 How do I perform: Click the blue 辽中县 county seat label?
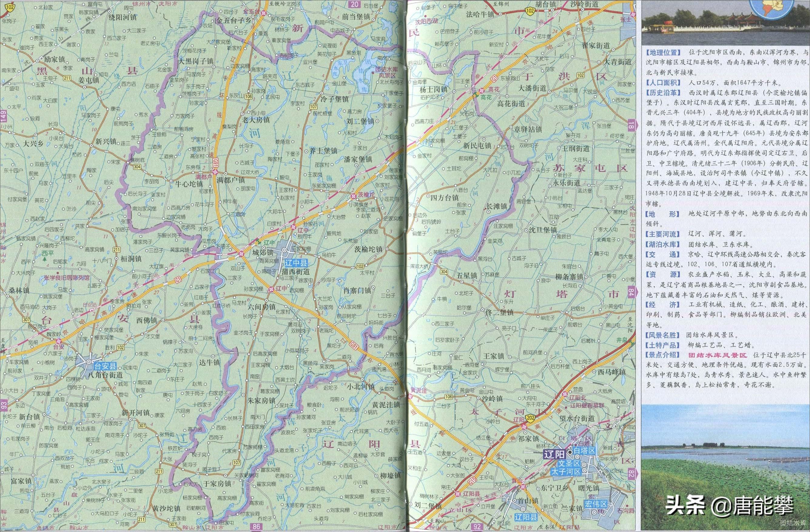click(x=296, y=263)
